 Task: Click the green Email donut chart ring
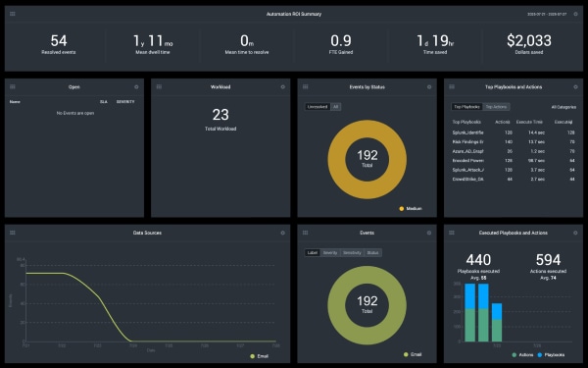point(367,276)
